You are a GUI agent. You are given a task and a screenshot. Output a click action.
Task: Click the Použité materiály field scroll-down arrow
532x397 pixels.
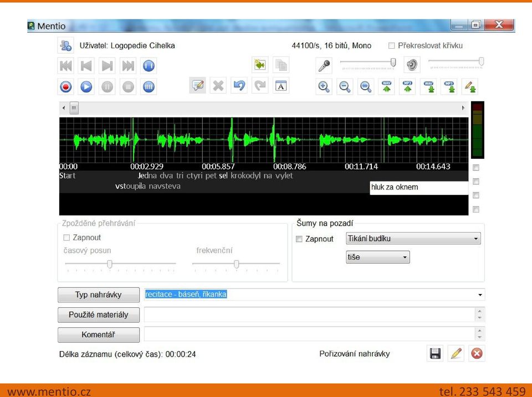coord(479,318)
